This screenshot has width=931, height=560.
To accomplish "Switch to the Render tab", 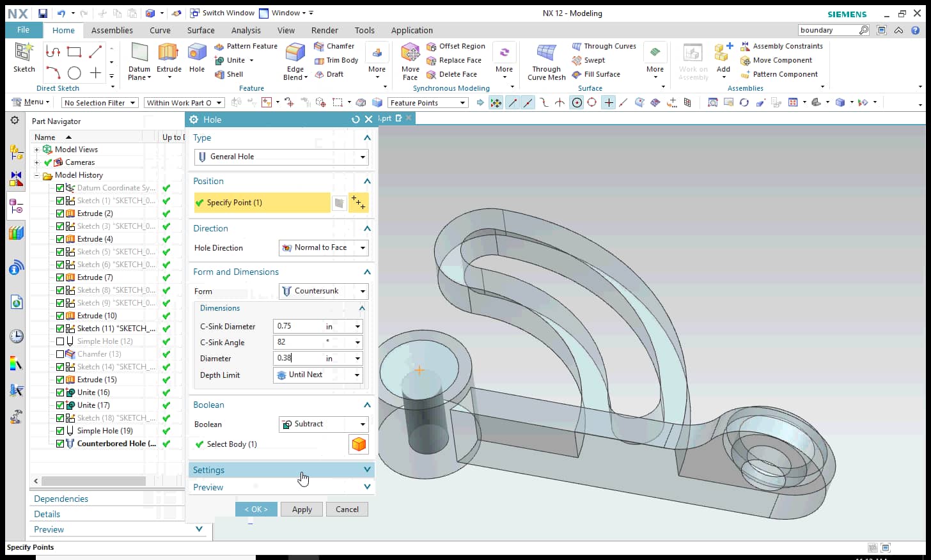I will (325, 30).
